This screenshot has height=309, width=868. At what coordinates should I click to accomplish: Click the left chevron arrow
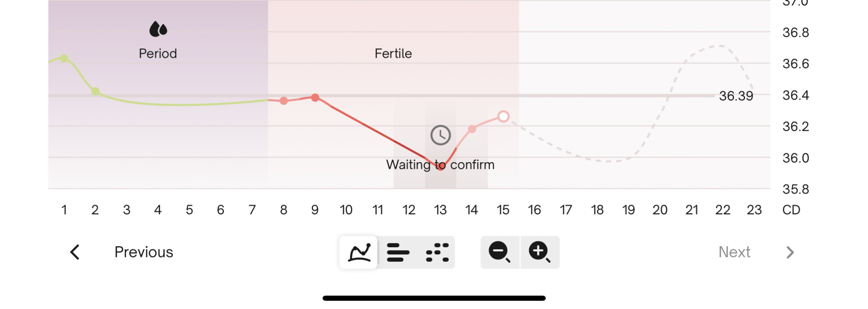point(75,252)
